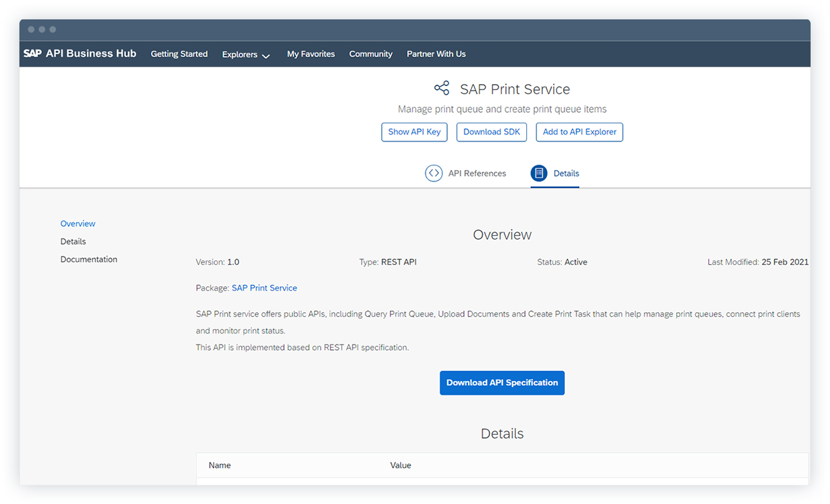
Task: Open Documentation in the left sidebar
Action: [x=89, y=260]
